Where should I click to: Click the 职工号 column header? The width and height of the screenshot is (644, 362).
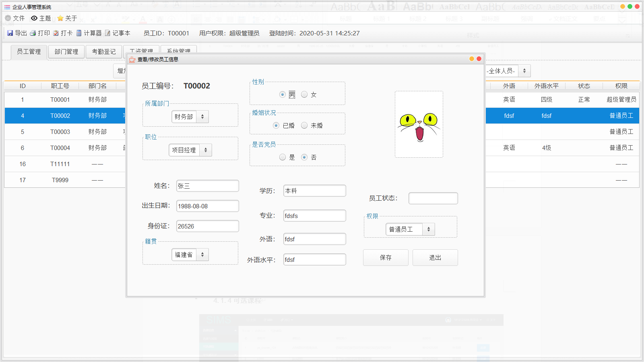point(60,86)
